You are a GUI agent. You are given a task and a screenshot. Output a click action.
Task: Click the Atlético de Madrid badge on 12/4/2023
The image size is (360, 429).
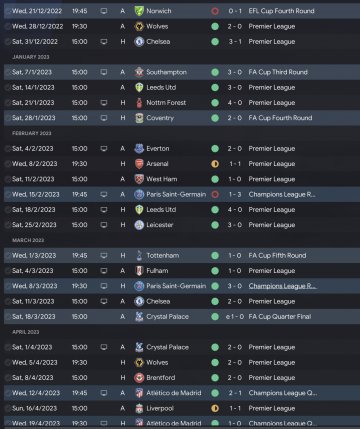tap(139, 393)
